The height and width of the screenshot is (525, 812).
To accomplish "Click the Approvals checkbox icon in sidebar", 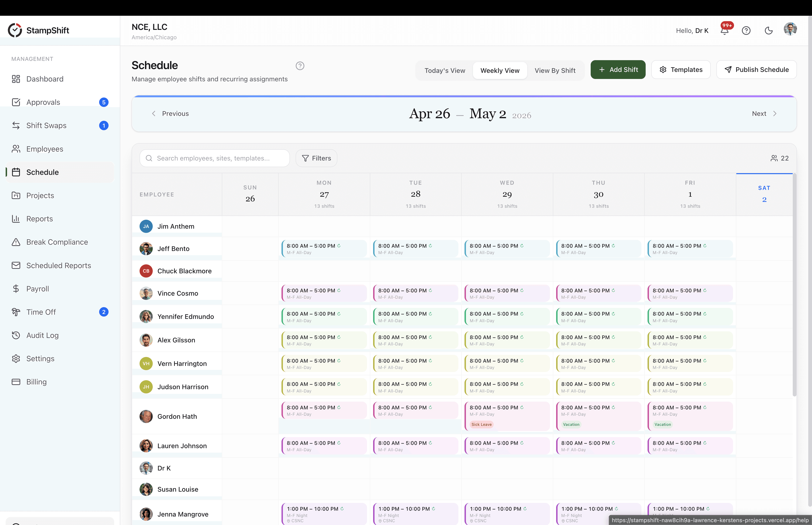I will point(16,102).
